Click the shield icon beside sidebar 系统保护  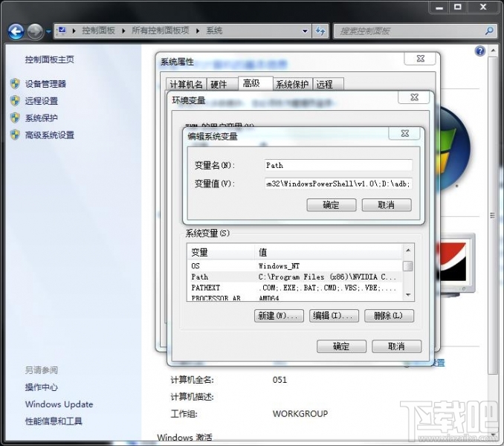[x=15, y=117]
